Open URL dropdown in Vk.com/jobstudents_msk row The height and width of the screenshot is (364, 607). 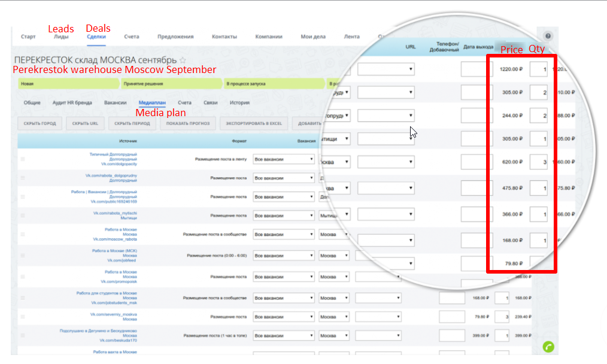point(378,298)
